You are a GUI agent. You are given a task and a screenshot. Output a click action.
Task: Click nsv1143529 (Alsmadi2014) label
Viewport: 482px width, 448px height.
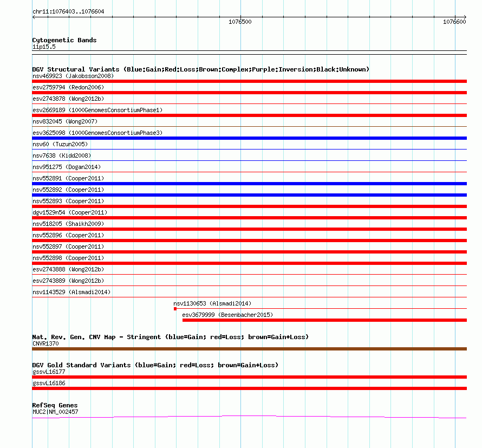pyautogui.click(x=71, y=292)
